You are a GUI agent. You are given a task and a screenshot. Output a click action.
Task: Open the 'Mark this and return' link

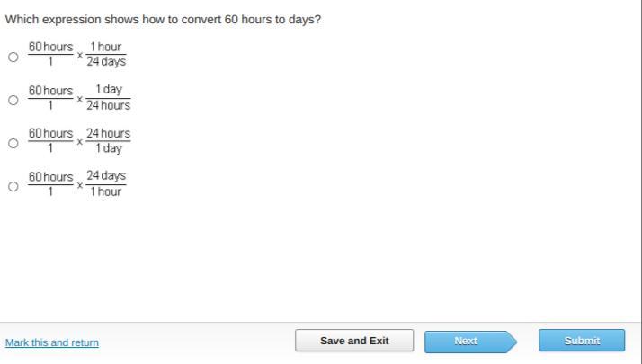point(52,342)
